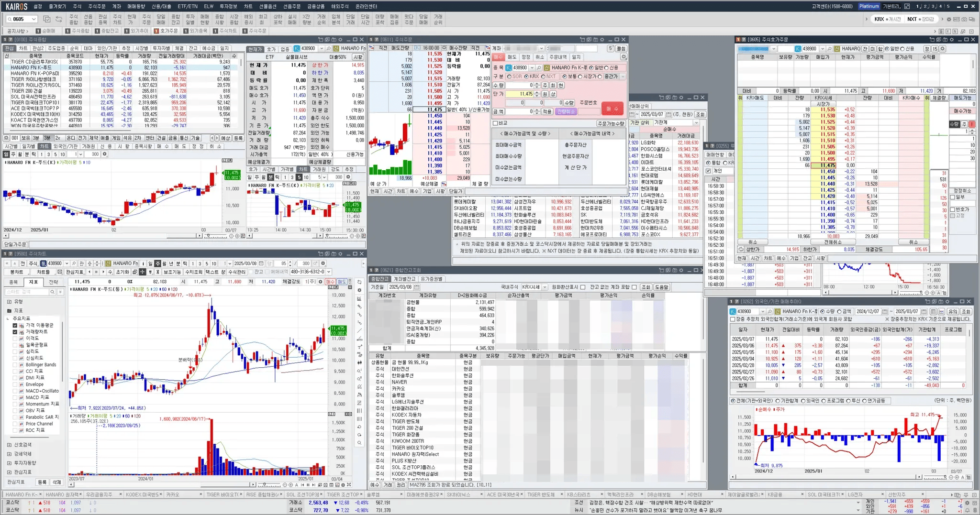
Task: Open the 주식주문 menu in the top bar
Action: click(97, 6)
